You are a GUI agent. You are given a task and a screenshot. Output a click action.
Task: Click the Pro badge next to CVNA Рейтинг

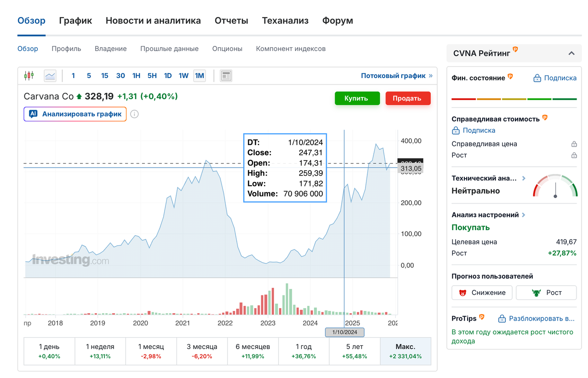coord(515,49)
